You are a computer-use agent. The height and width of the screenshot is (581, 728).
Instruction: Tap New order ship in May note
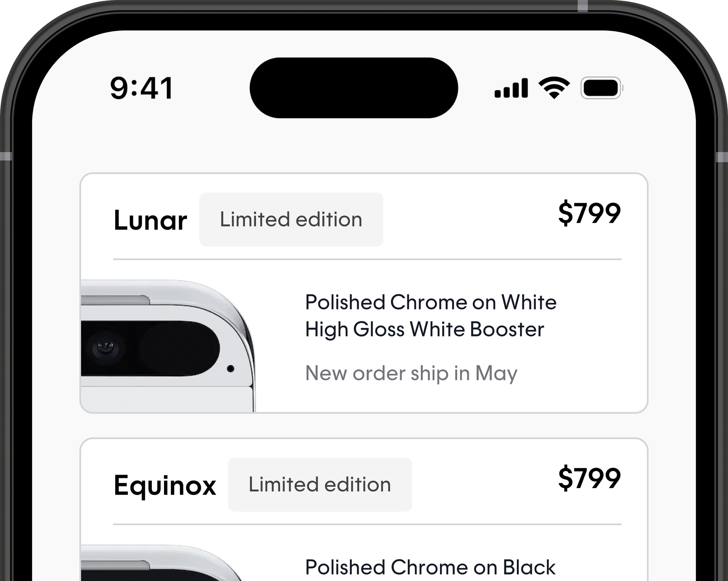point(411,374)
